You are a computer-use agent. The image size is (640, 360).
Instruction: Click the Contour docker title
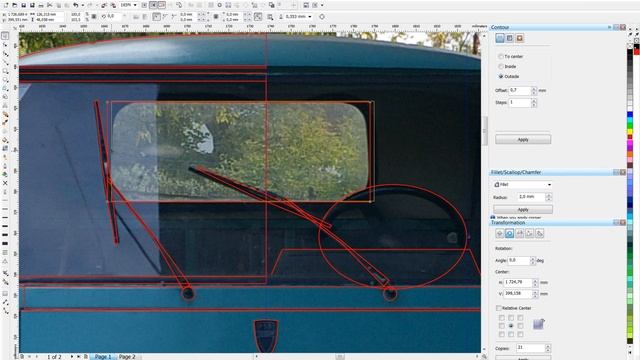pyautogui.click(x=500, y=27)
